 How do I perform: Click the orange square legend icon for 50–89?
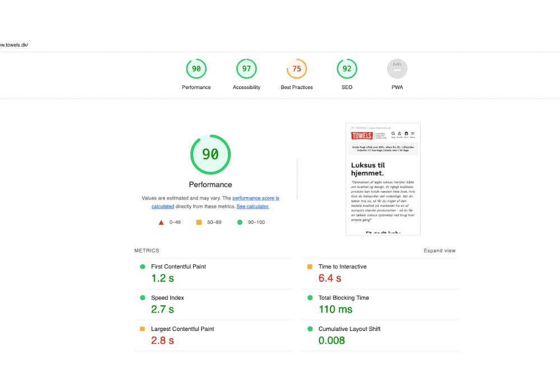(199, 222)
